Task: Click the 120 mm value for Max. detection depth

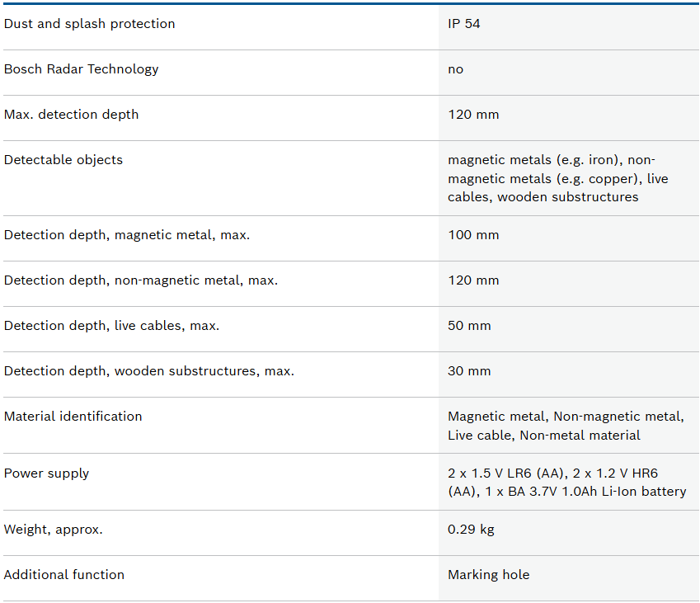Action: click(x=473, y=115)
